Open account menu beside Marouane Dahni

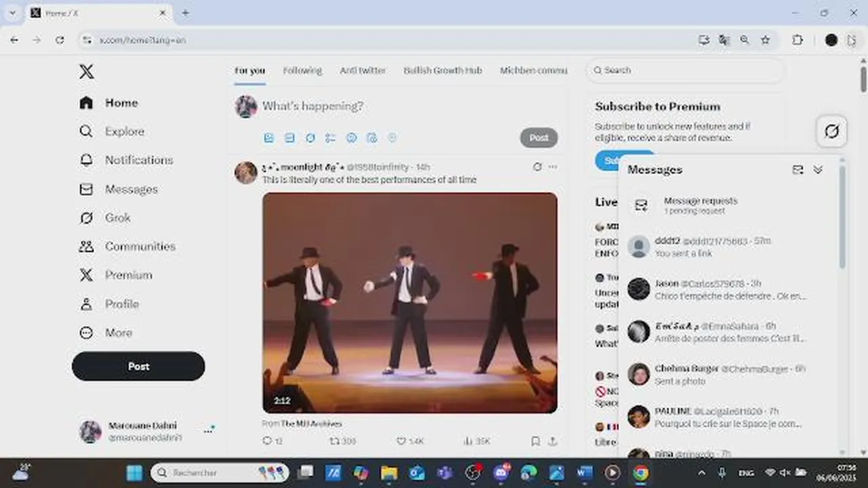(x=209, y=430)
